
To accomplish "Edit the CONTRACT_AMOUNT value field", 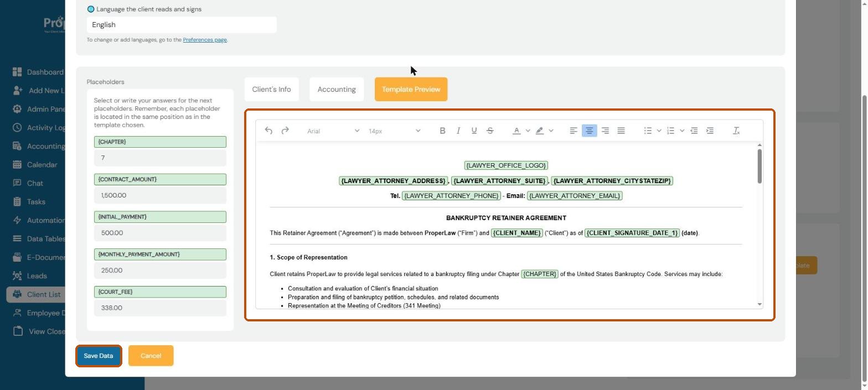I will point(160,195).
